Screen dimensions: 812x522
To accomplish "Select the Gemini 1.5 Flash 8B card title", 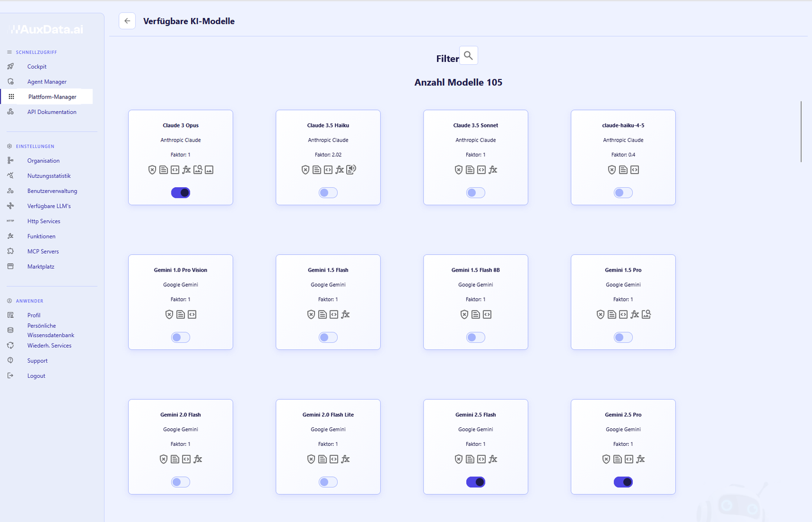I will 476,270.
